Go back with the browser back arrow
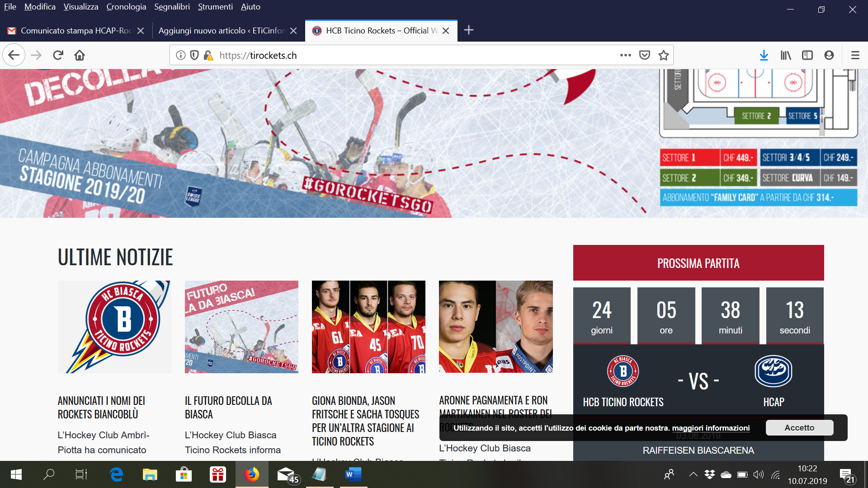868x488 pixels. [14, 55]
